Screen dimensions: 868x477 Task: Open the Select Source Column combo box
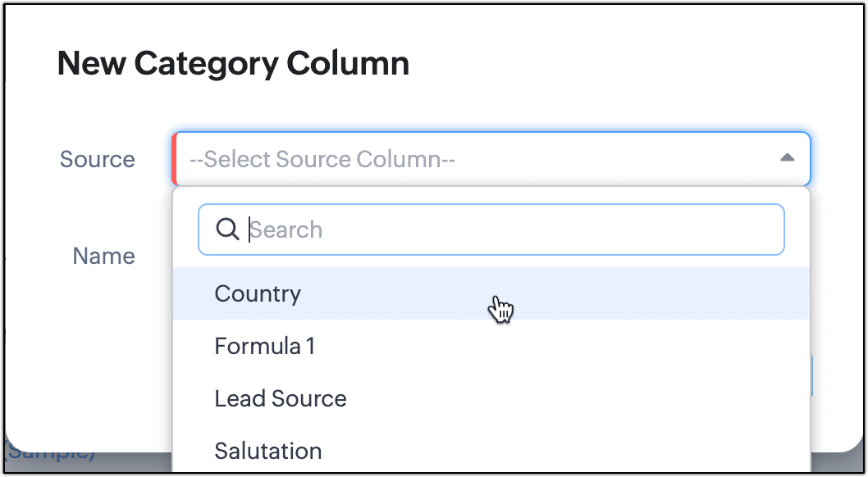[491, 158]
